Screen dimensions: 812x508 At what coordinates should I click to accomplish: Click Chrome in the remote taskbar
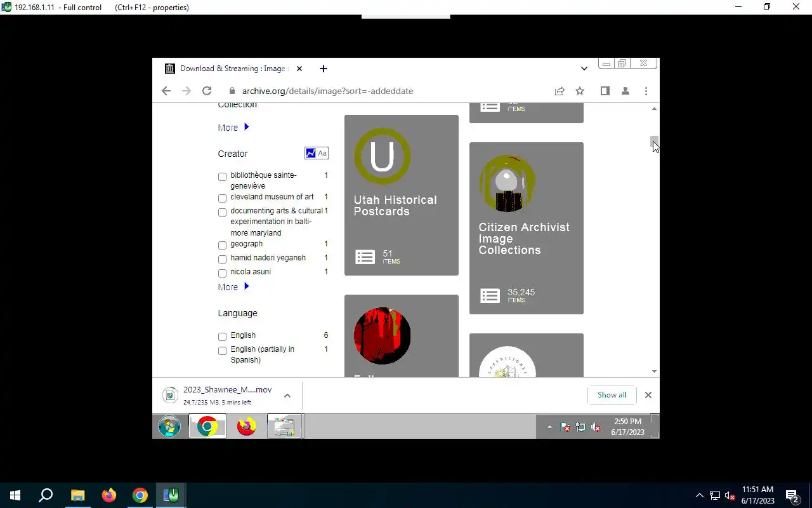(207, 427)
